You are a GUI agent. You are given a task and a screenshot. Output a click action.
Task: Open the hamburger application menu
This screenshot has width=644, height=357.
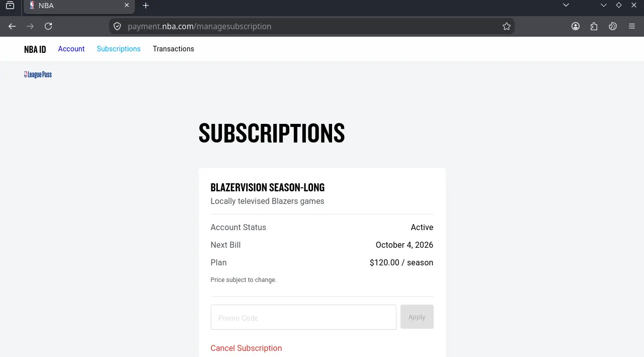632,26
